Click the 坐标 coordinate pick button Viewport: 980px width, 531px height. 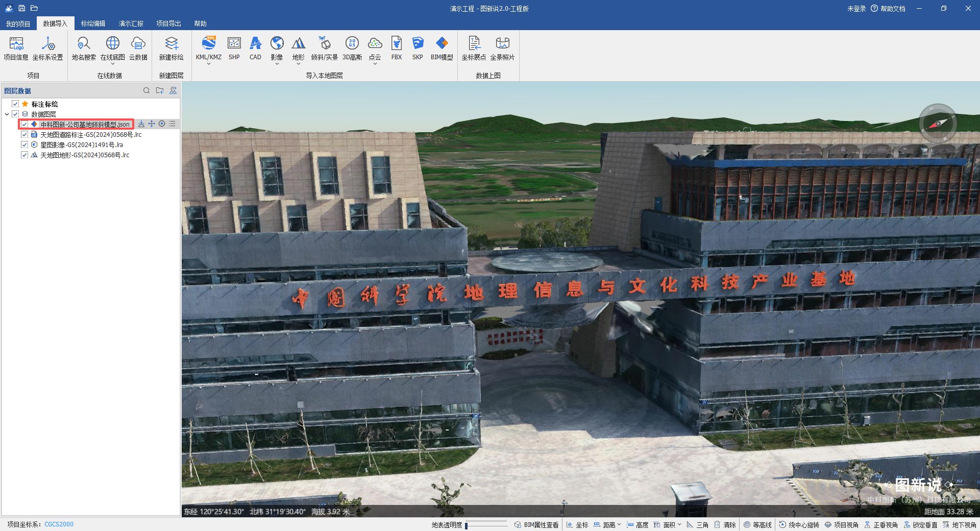(x=577, y=525)
